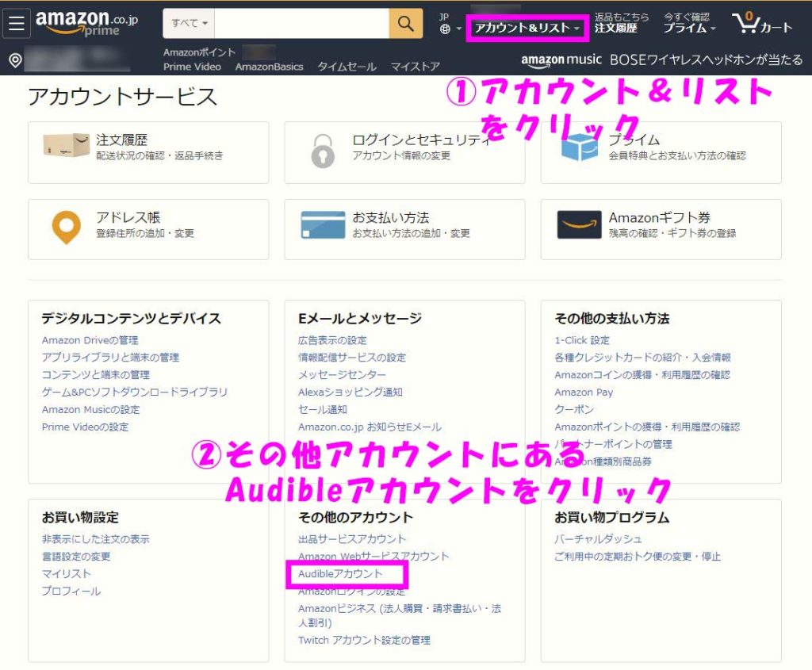The image size is (812, 670).
Task: Open タイムセール in the nav bar
Action: pos(347,67)
